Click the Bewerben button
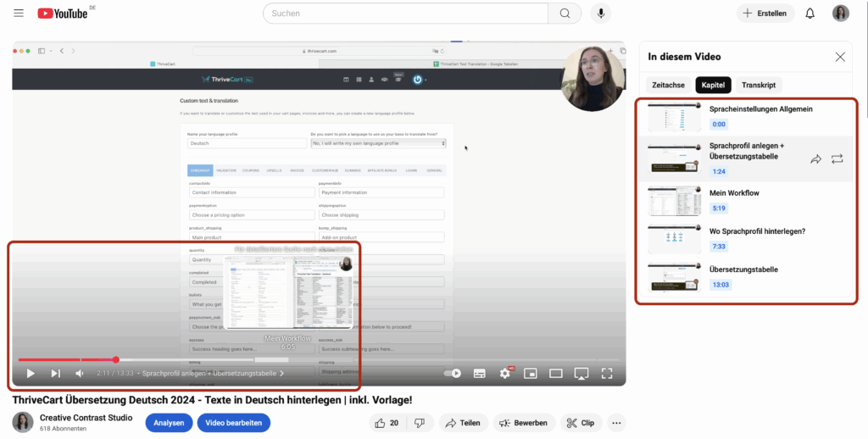This screenshot has width=868, height=439. point(524,423)
